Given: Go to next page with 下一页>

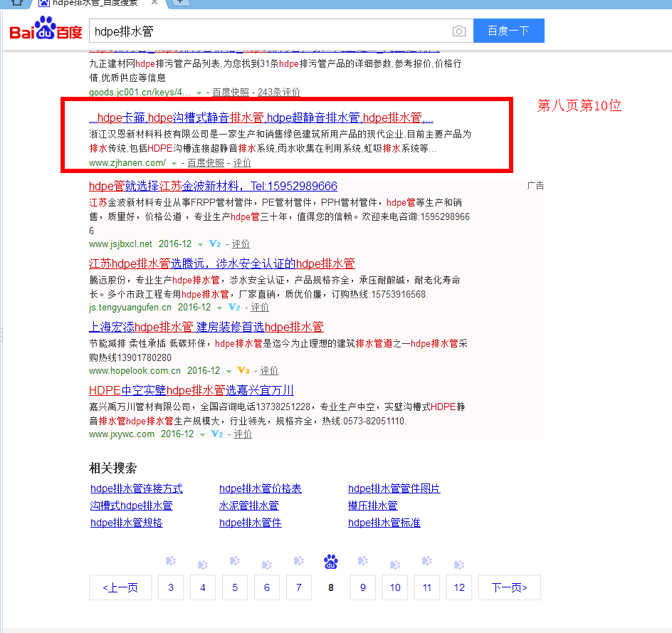Looking at the screenshot, I should [510, 587].
